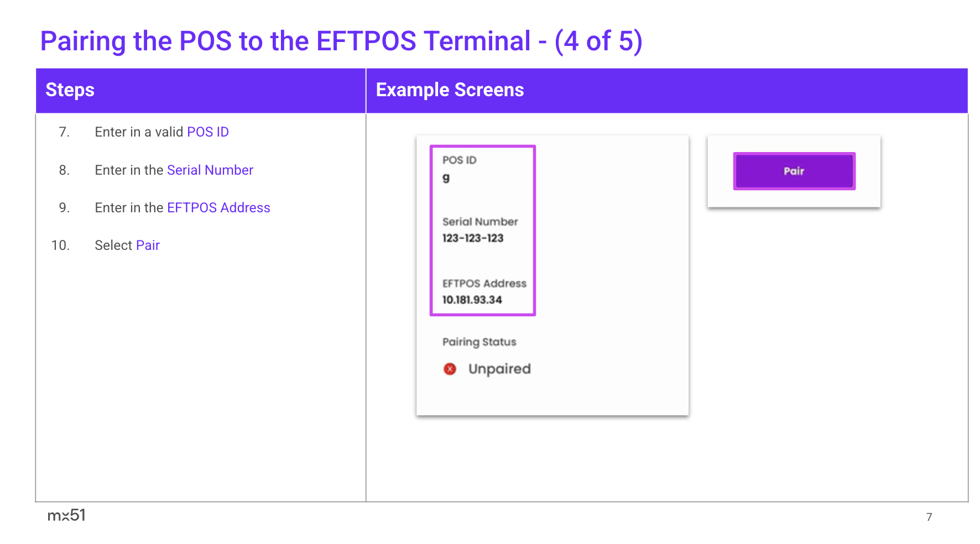Image resolution: width=980 pixels, height=544 pixels.
Task: Click the EFTPOS Address link in step 9
Action: [218, 208]
